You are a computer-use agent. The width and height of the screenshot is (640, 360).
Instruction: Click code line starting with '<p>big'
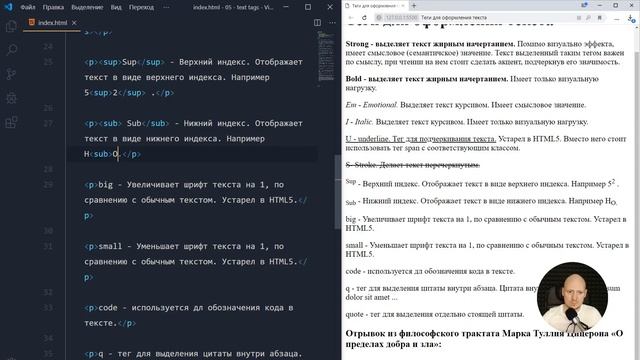(x=184, y=185)
